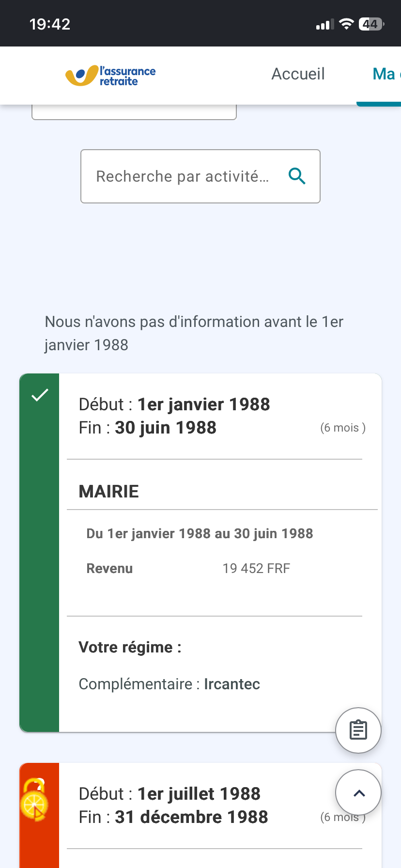Tap the 19:42 clock in status bar

50,24
